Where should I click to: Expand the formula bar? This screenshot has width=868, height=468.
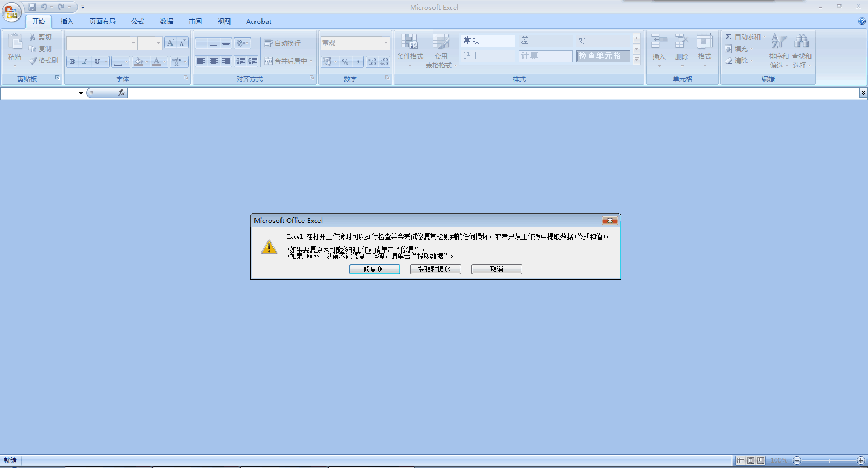tap(863, 93)
